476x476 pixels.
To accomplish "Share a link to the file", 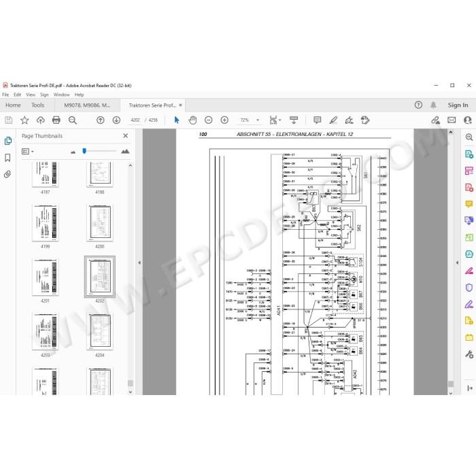I will (436, 120).
